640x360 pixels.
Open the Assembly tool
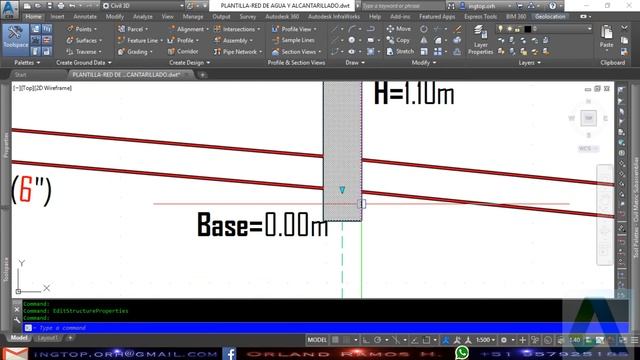click(233, 40)
